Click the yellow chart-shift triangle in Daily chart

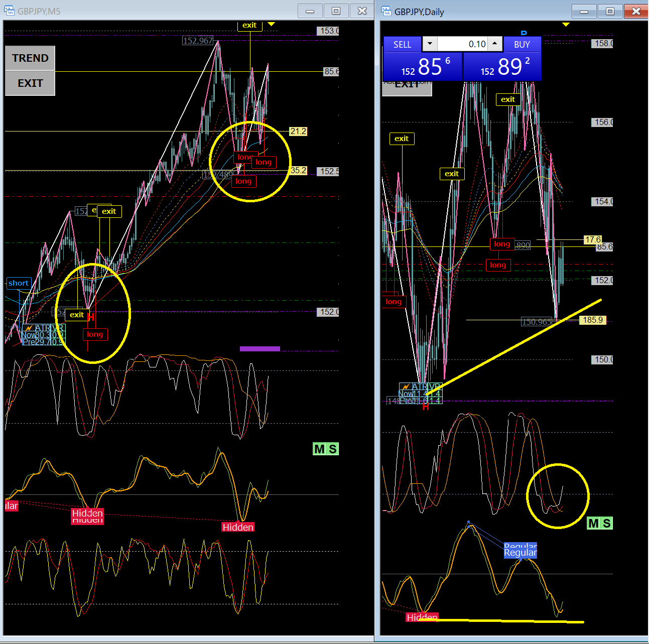coord(566,24)
